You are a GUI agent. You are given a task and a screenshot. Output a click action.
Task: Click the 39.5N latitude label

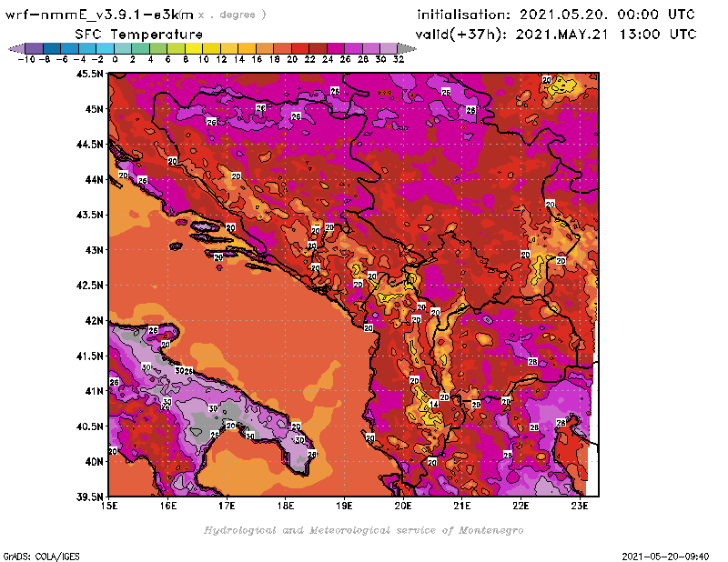[x=89, y=497]
